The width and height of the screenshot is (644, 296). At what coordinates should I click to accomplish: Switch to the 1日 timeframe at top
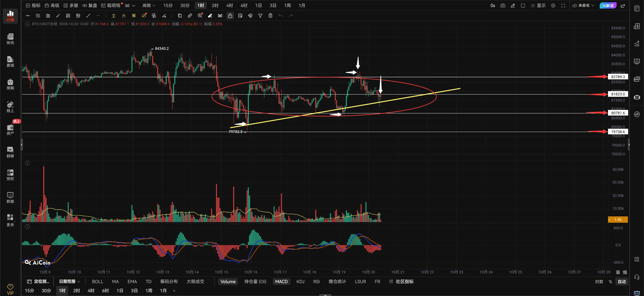[x=258, y=6]
